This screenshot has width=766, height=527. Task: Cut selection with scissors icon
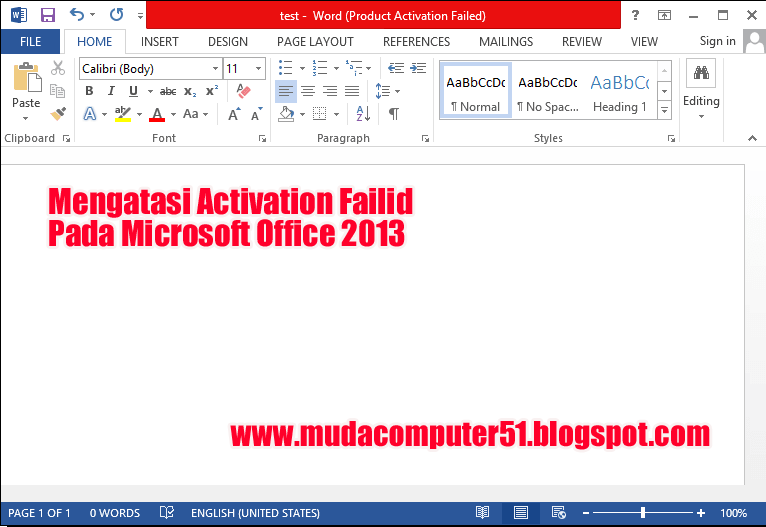pos(58,68)
